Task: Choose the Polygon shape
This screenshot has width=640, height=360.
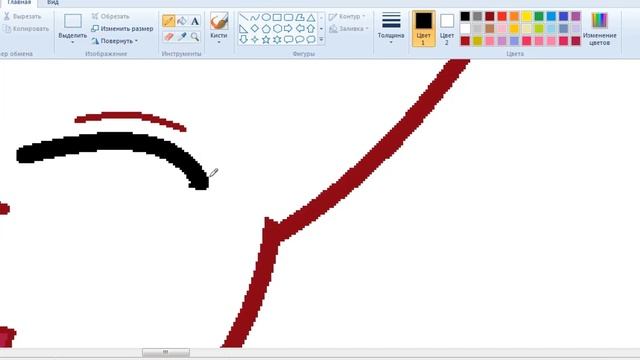Action: pyautogui.click(x=300, y=18)
